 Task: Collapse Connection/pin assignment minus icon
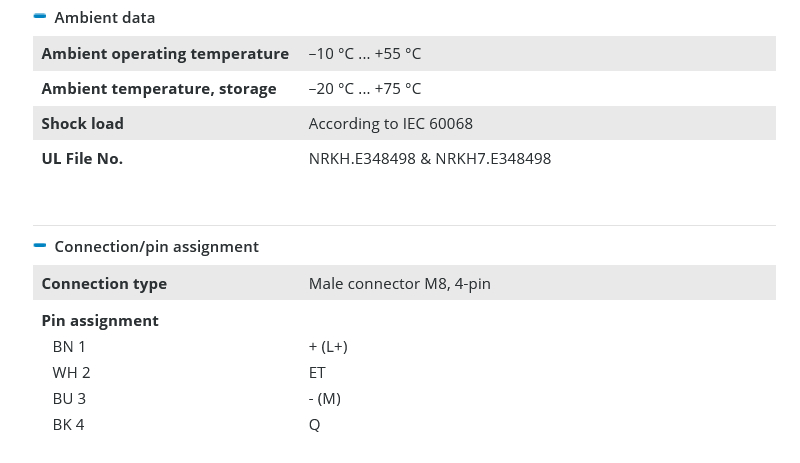tap(40, 245)
